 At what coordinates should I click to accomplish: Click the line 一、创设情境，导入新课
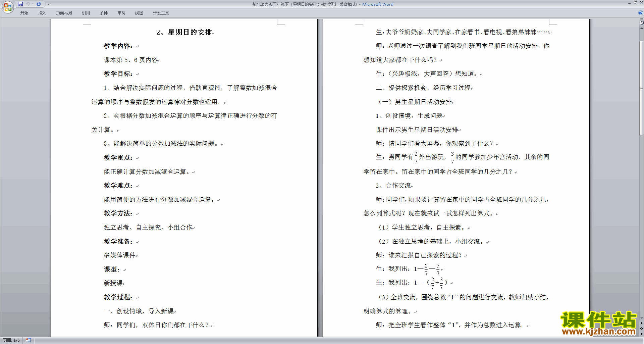139,311
